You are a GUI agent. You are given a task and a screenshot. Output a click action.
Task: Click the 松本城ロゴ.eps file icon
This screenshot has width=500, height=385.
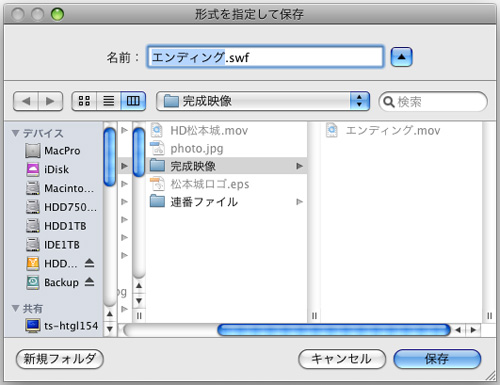tap(157, 184)
